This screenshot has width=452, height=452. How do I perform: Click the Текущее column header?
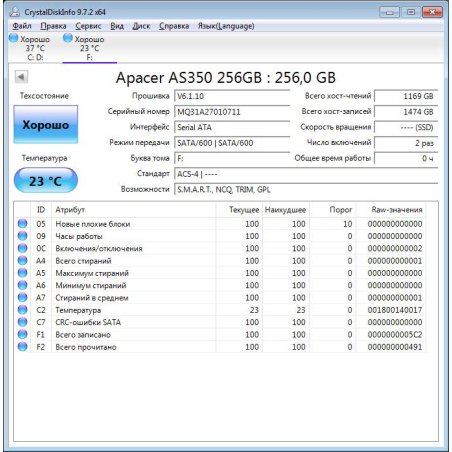[x=239, y=210]
